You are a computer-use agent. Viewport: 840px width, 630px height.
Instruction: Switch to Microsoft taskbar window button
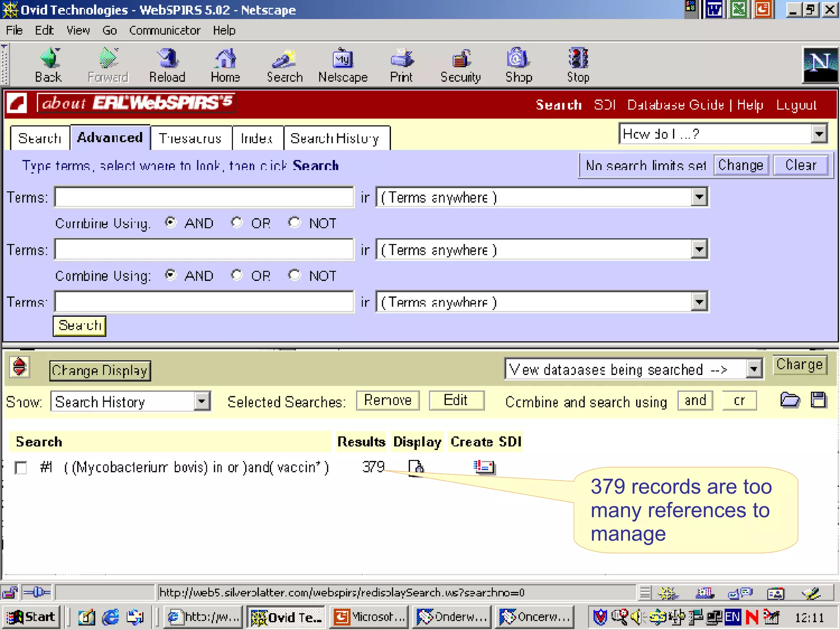[x=369, y=617]
